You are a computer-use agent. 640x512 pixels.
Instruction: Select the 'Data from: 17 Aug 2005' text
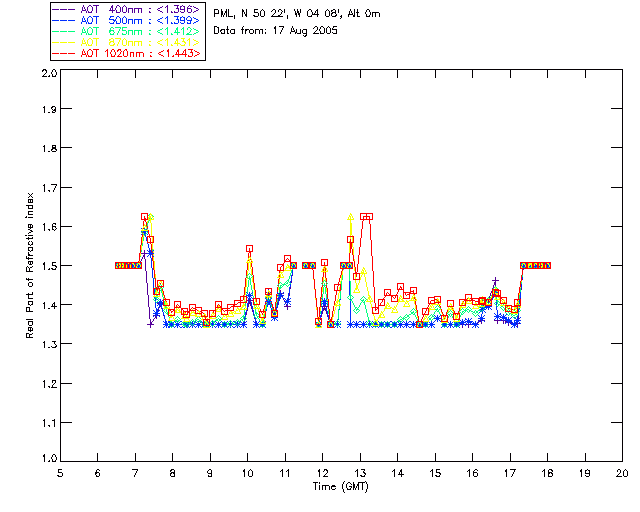point(275,31)
